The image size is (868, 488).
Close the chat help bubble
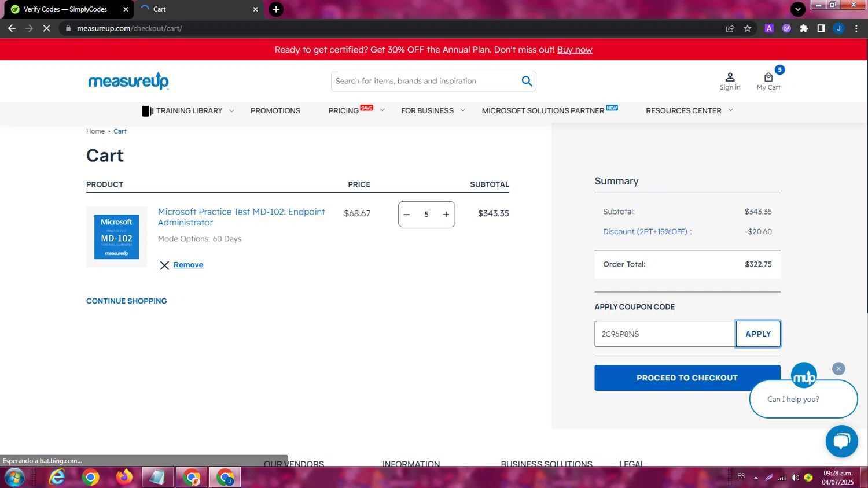coord(838,368)
